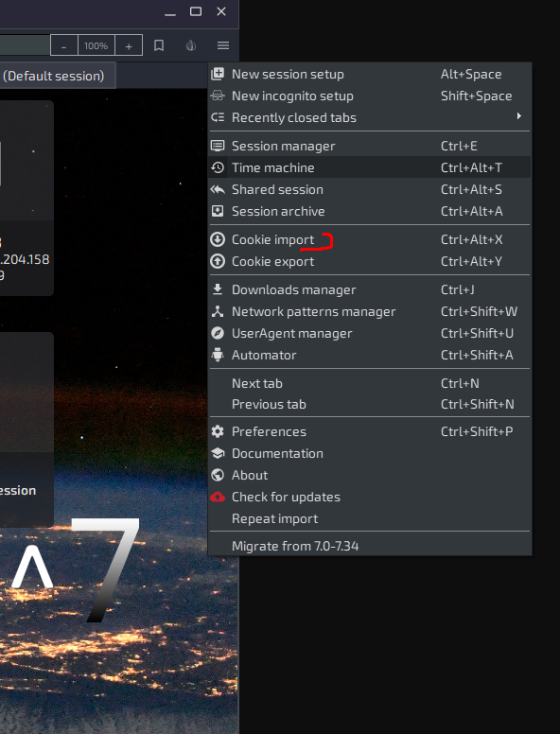Expand the Recently closed tabs submenu arrow
Screen dimensions: 560x734
pos(518,116)
